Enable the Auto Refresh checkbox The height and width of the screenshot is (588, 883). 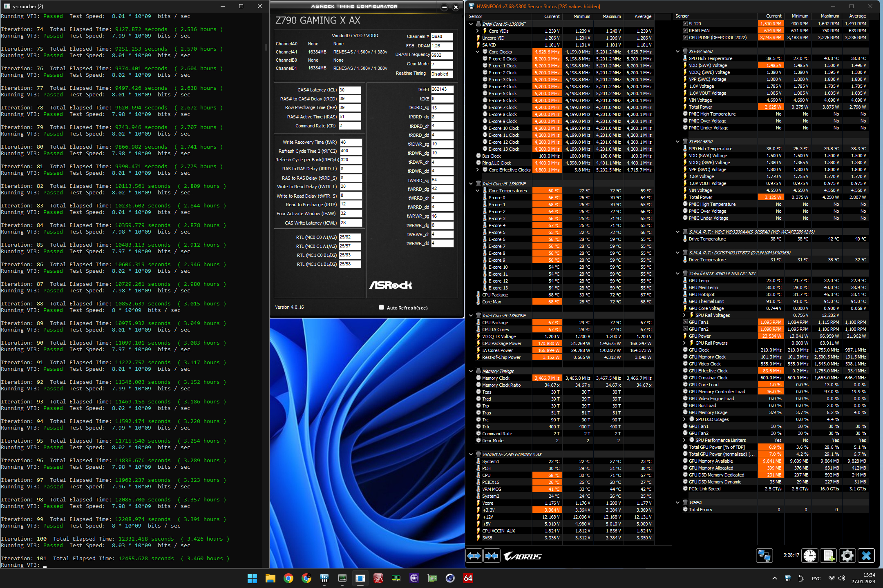coord(381,307)
